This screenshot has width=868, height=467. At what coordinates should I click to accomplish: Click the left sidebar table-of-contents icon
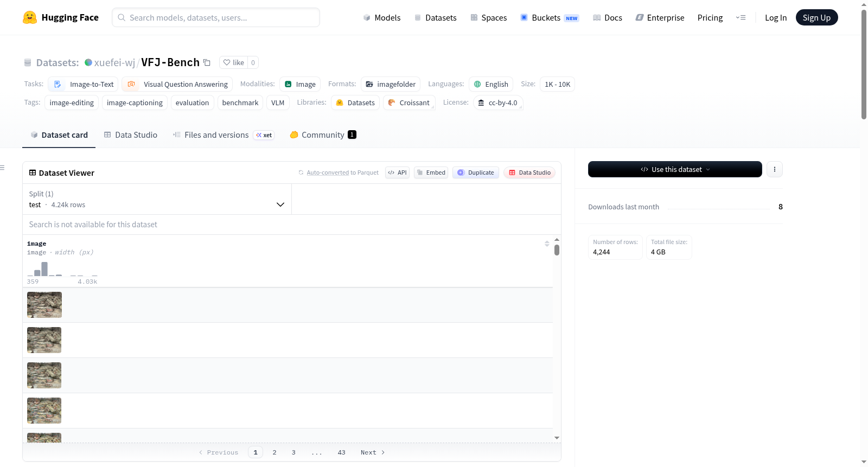2,168
